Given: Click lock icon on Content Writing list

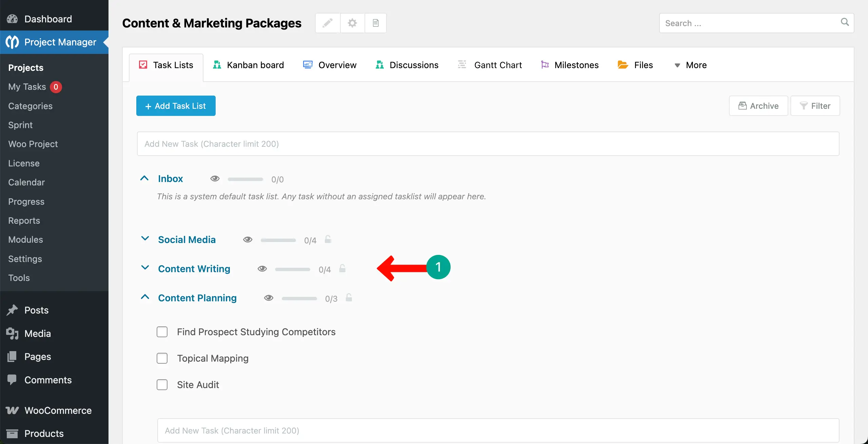Looking at the screenshot, I should tap(342, 269).
